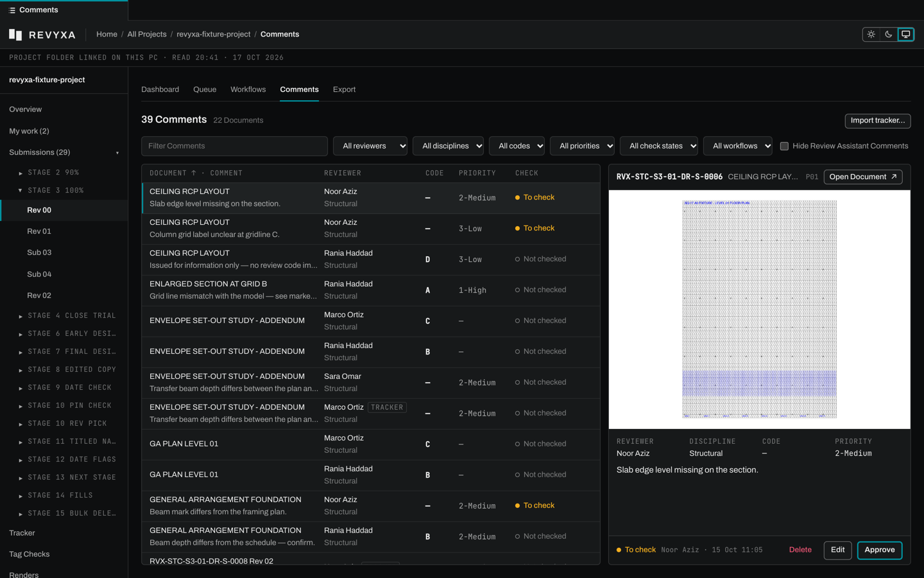
Task: Click the ceiling RCP layout document preview
Action: (x=759, y=310)
